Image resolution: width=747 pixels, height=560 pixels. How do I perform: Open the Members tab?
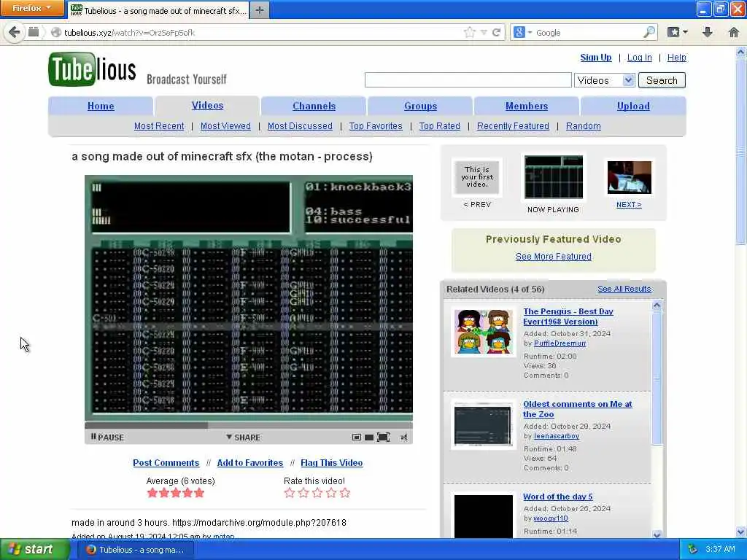(527, 106)
